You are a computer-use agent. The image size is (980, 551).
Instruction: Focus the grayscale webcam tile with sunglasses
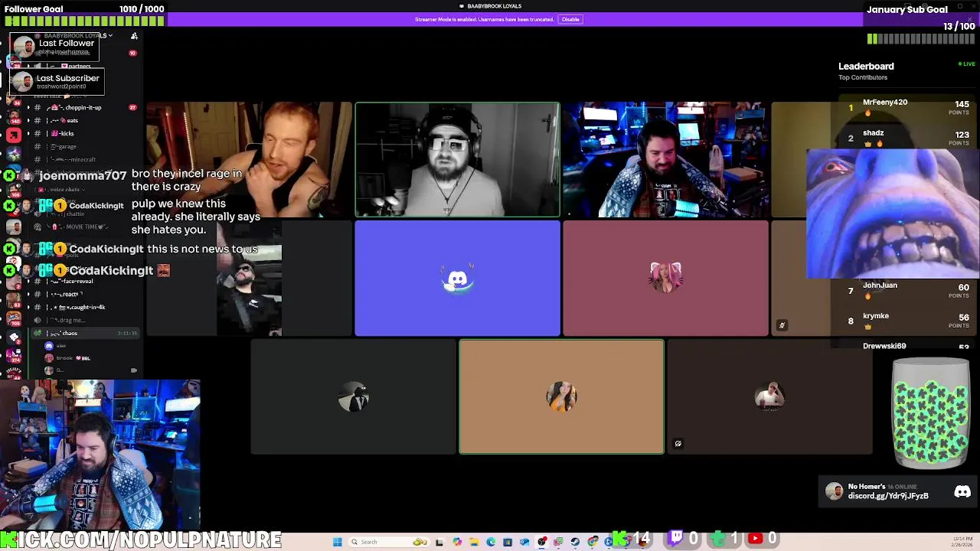[x=457, y=159]
